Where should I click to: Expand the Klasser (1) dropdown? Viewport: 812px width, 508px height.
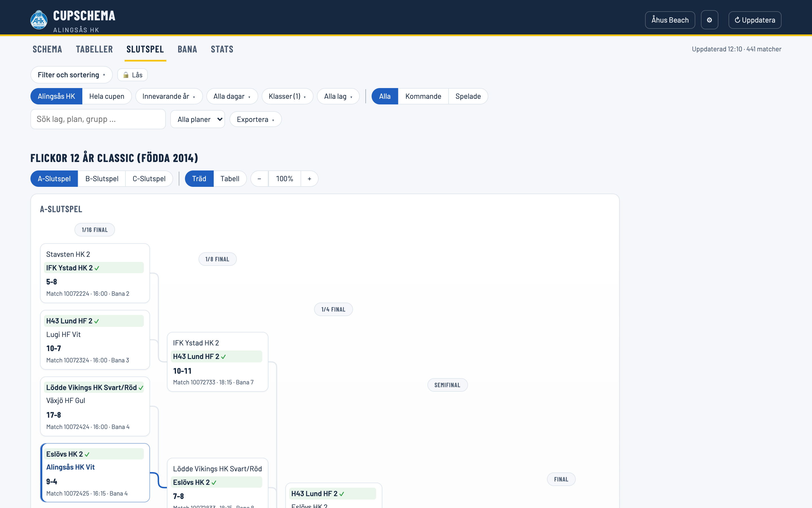(287, 97)
